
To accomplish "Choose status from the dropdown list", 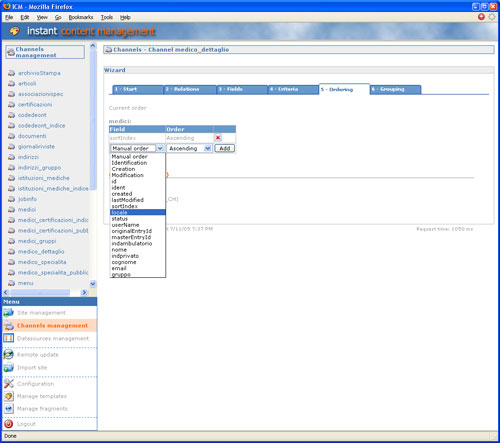I will tap(138, 219).
